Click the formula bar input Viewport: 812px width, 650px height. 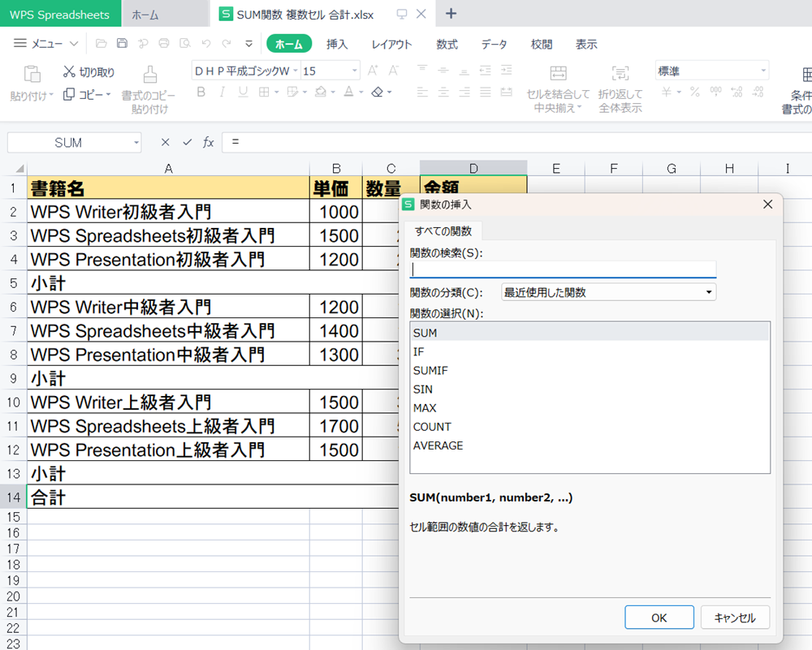(x=516, y=142)
